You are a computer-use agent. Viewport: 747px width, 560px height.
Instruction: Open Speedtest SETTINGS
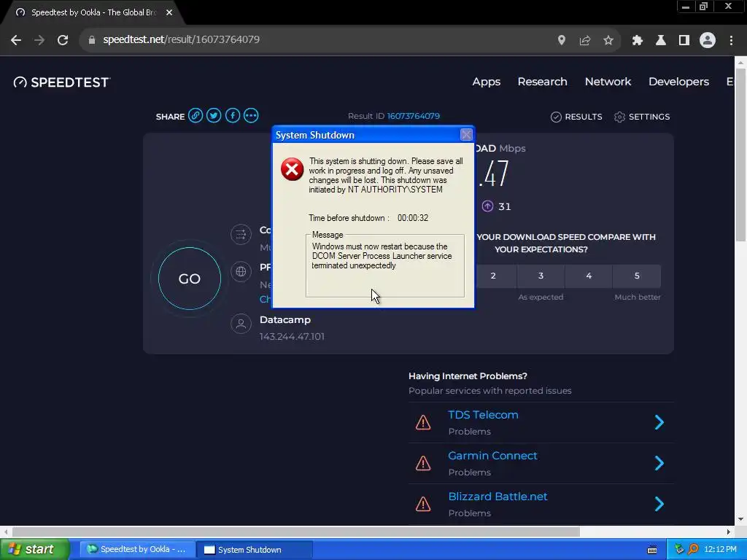642,117
